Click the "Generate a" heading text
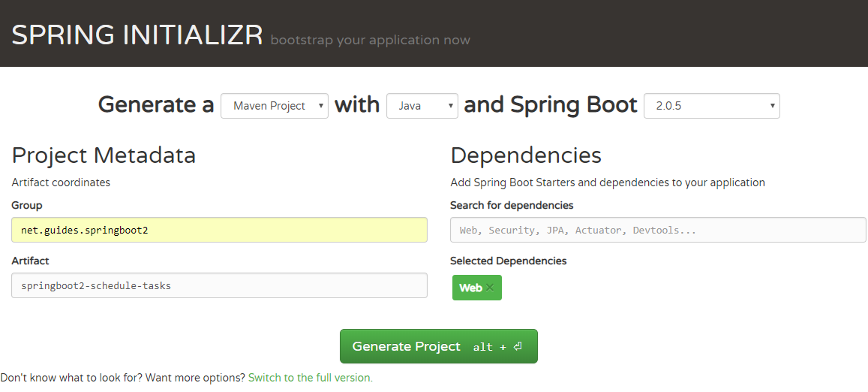This screenshot has height=392, width=868. tap(155, 105)
